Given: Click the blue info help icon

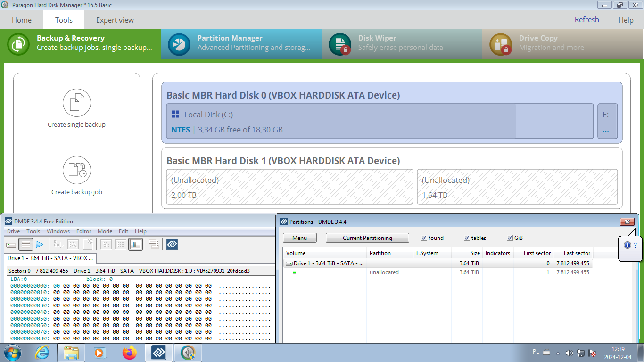Looking at the screenshot, I should coord(627,245).
